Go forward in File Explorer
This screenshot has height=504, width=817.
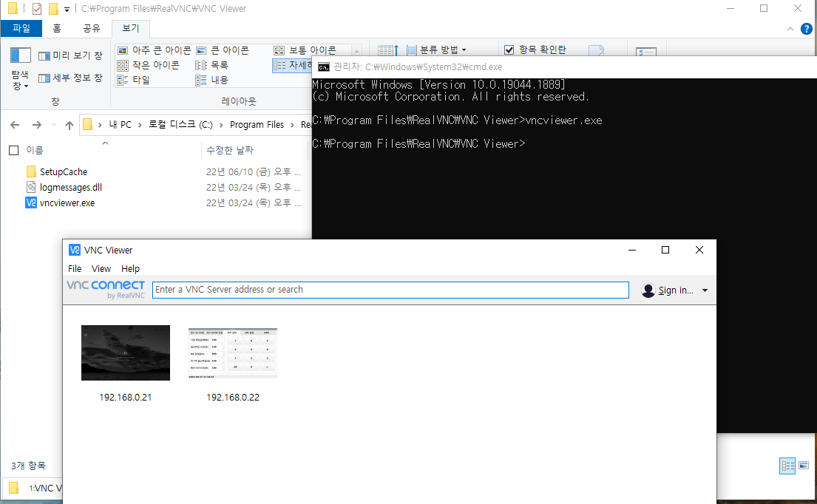[36, 125]
